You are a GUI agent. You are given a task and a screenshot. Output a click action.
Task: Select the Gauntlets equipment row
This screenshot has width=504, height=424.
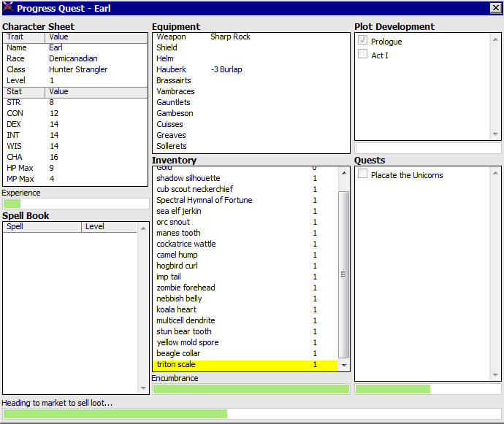tap(251, 102)
